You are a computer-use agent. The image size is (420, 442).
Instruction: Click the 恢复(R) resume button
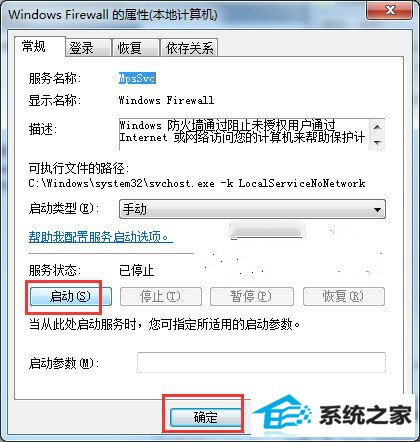point(344,296)
